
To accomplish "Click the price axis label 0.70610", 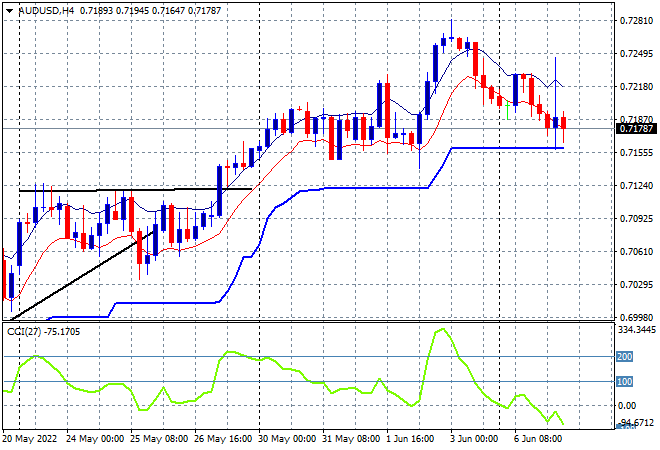I will [636, 251].
